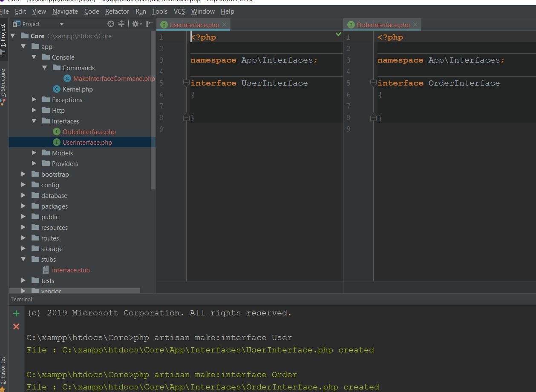Collapse the interface UserInterface code block
The image size is (536, 392).
tap(186, 83)
